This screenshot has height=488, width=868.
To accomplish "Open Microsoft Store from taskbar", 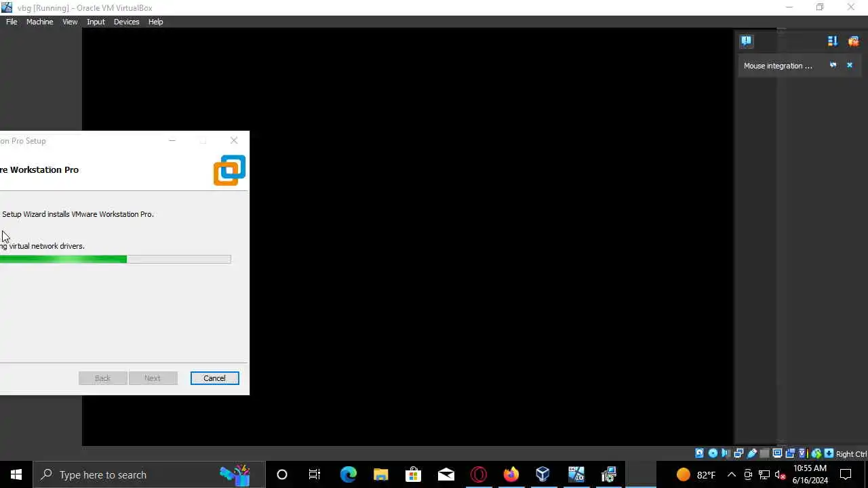I will coord(413,474).
